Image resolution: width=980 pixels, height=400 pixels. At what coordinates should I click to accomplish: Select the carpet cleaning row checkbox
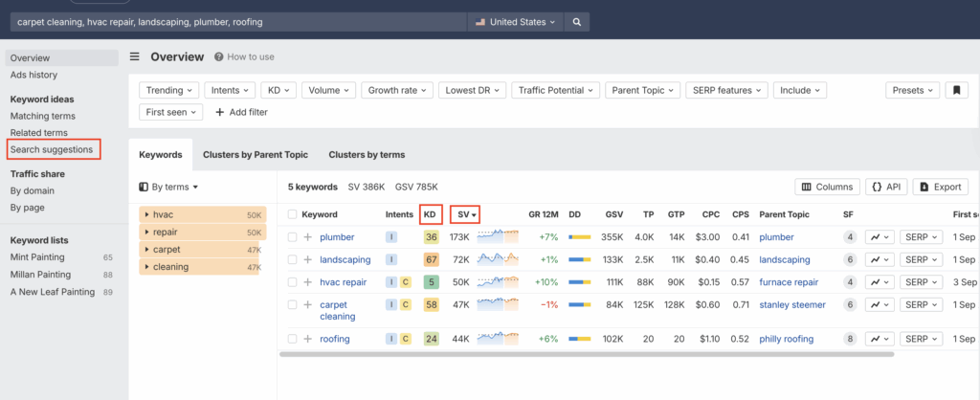293,305
